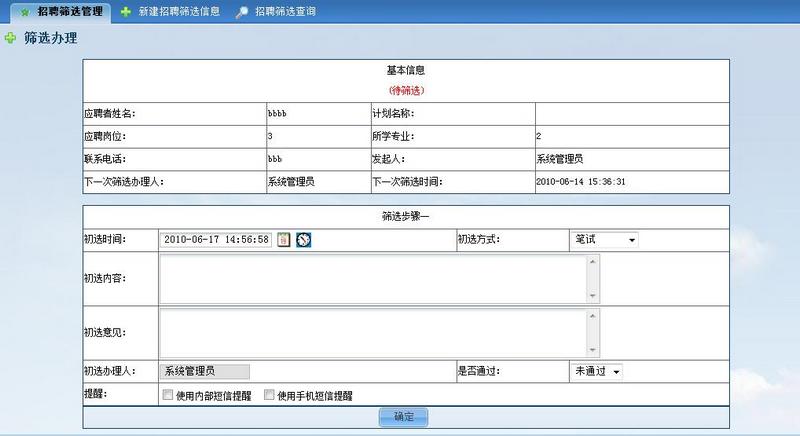
Task: Select the 招聘筛选管理 tab
Action: point(61,12)
